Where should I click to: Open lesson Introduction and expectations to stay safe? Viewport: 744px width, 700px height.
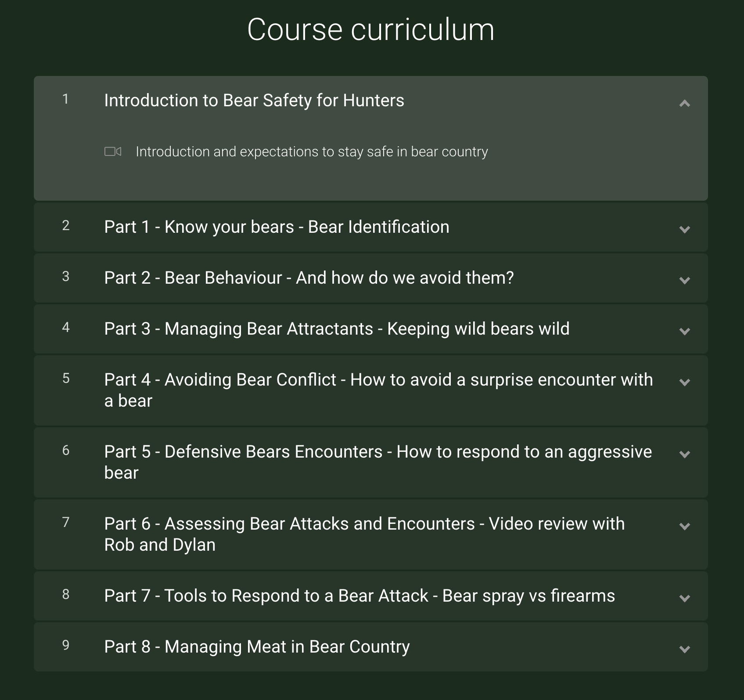click(x=312, y=152)
